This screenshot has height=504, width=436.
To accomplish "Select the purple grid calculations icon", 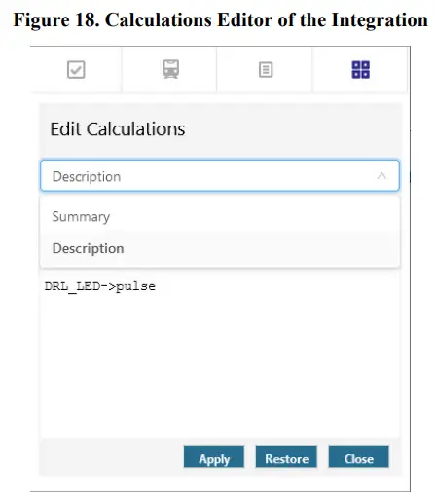I will click(361, 70).
